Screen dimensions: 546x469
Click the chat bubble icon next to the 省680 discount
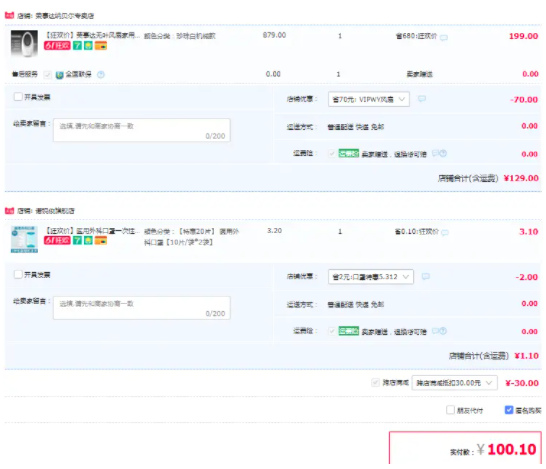444,38
